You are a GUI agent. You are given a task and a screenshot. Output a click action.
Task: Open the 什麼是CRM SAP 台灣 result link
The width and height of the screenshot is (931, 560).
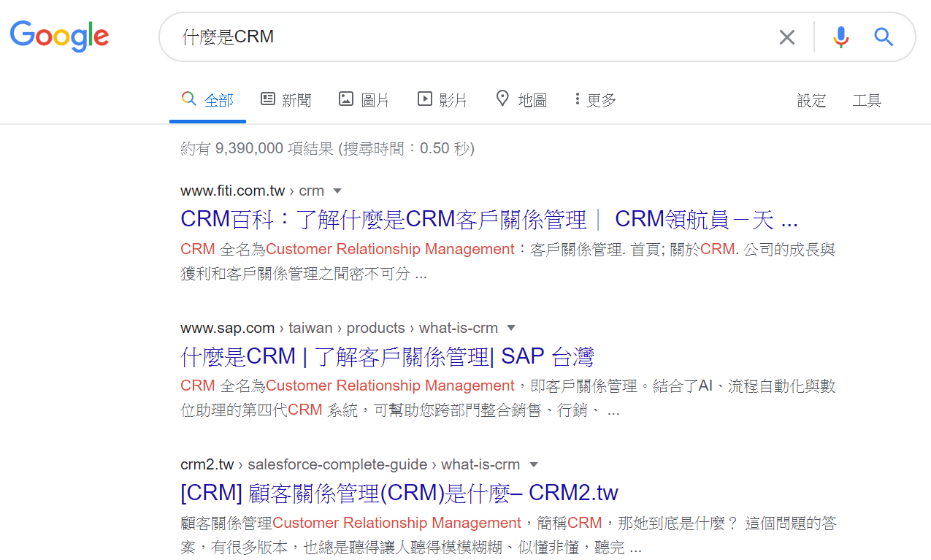click(x=387, y=356)
